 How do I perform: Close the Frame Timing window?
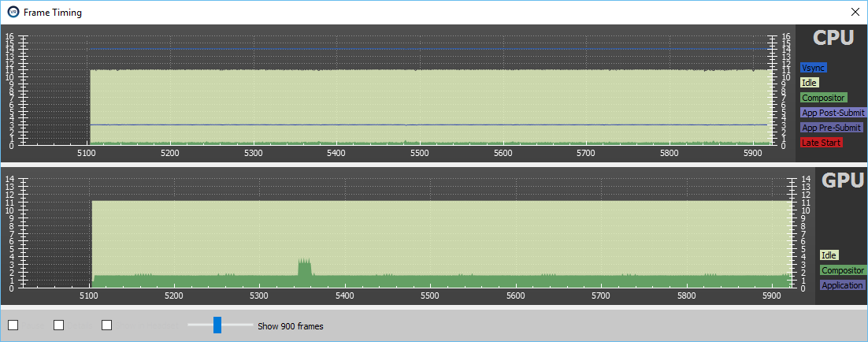click(855, 12)
